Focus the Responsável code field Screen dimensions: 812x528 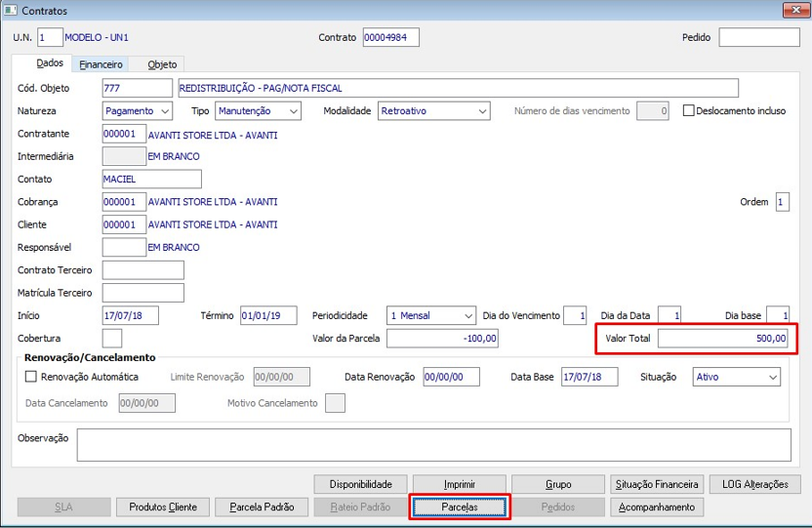pos(124,248)
